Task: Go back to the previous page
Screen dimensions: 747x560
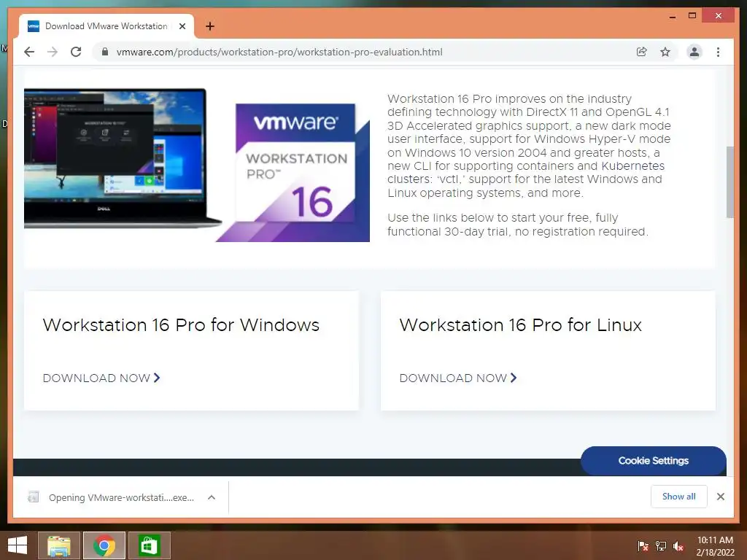Action: (x=29, y=52)
